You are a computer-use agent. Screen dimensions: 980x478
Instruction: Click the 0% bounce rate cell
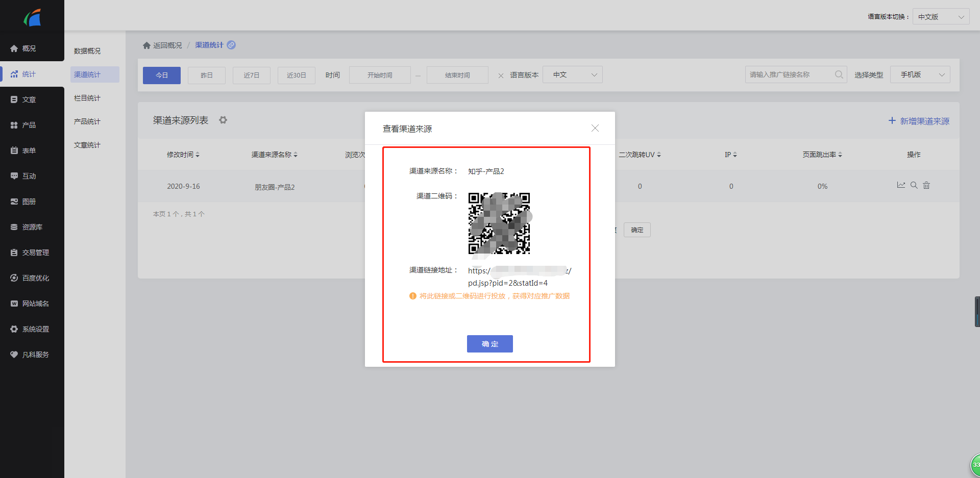[822, 186]
